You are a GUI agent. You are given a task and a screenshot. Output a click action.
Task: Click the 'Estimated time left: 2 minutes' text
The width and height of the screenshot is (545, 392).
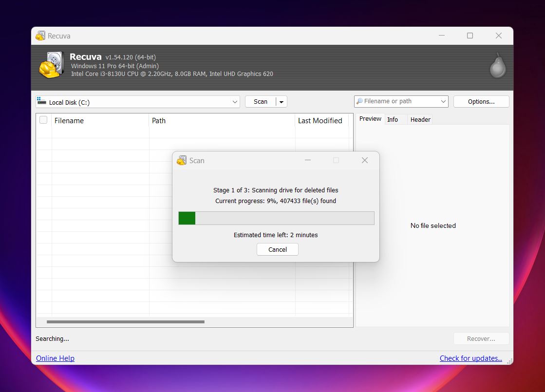[x=276, y=235]
